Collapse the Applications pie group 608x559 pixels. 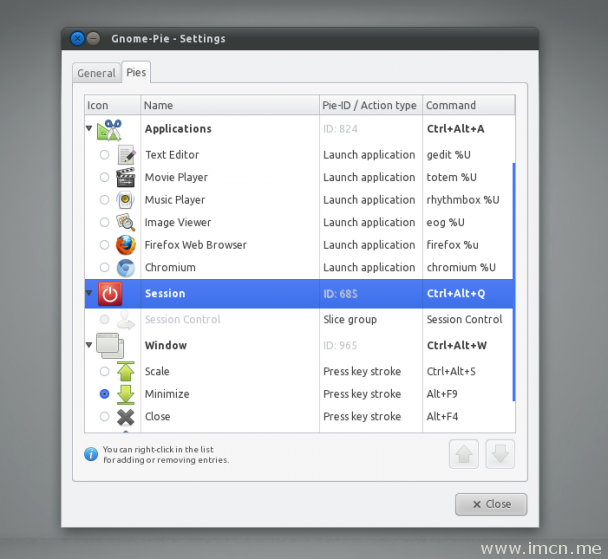tap(90, 129)
